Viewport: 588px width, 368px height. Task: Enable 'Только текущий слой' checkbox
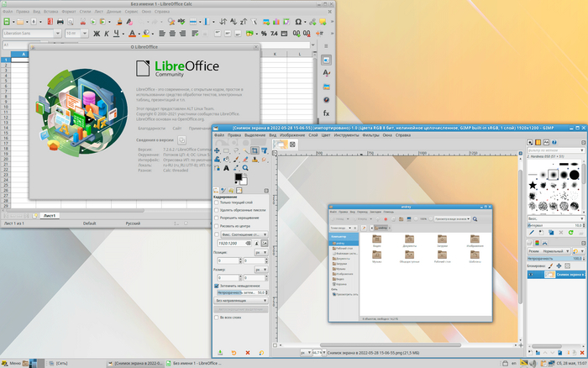(x=216, y=202)
